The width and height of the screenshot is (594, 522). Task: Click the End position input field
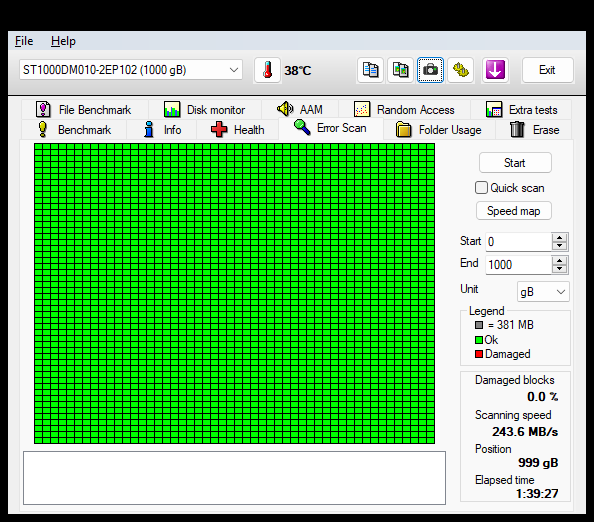click(518, 264)
